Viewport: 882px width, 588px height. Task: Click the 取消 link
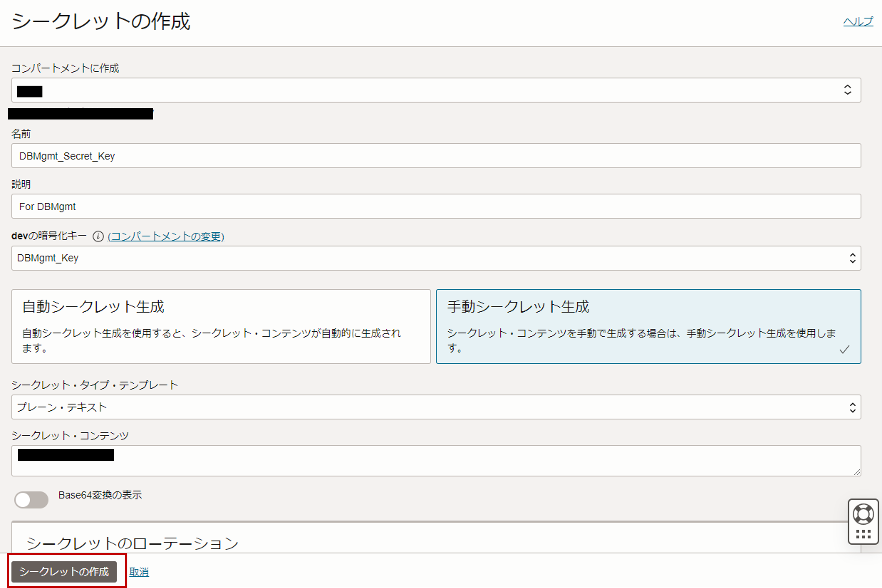click(139, 572)
